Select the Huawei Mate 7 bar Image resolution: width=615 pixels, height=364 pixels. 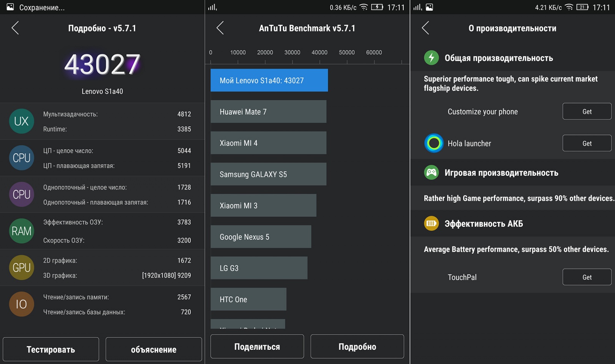(x=268, y=111)
